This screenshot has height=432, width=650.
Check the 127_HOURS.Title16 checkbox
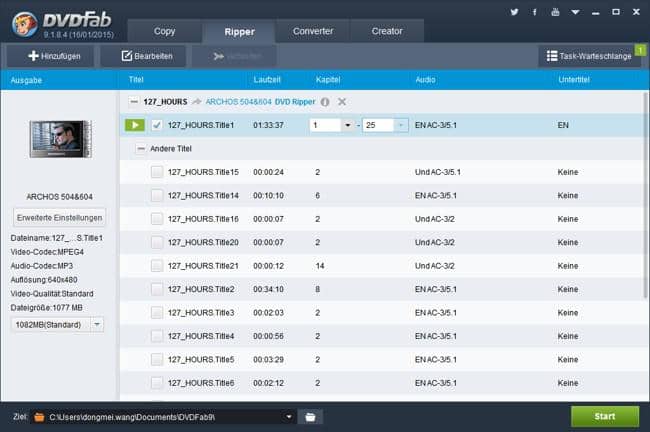[157, 218]
